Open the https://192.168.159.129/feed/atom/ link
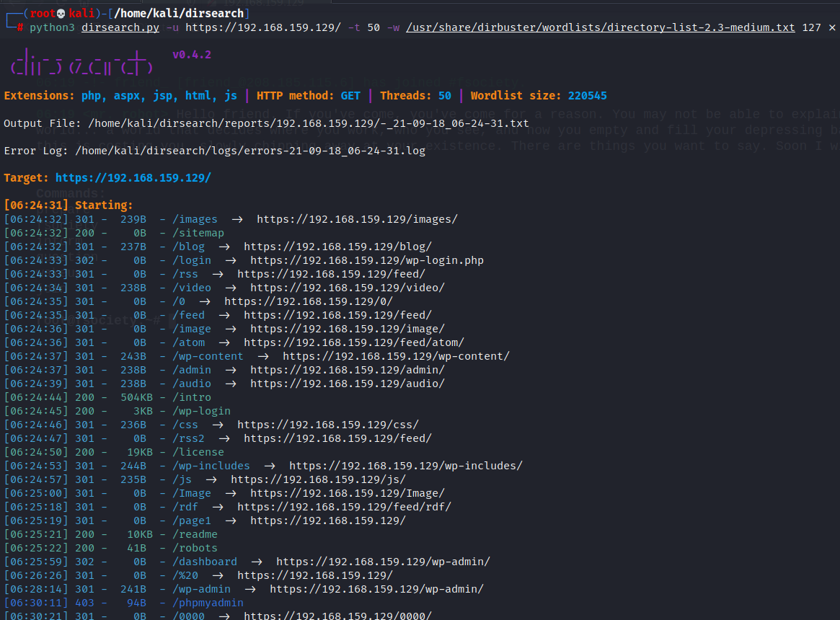840x620 pixels. [354, 342]
